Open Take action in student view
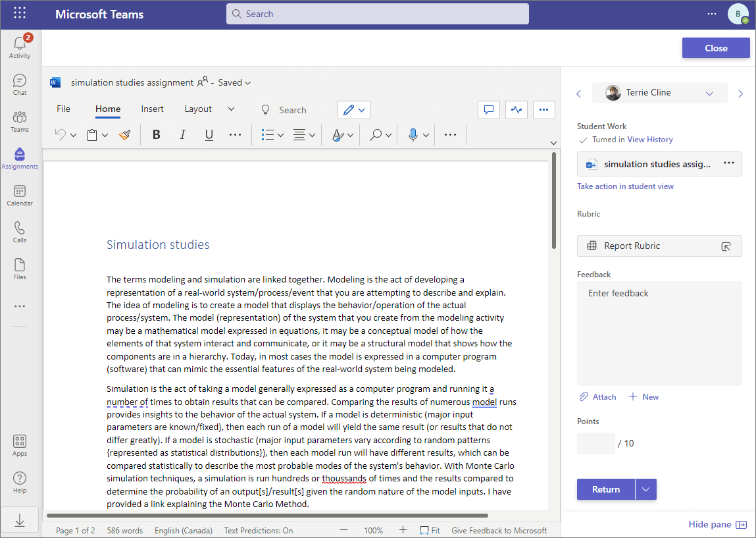This screenshot has width=756, height=538. (625, 186)
